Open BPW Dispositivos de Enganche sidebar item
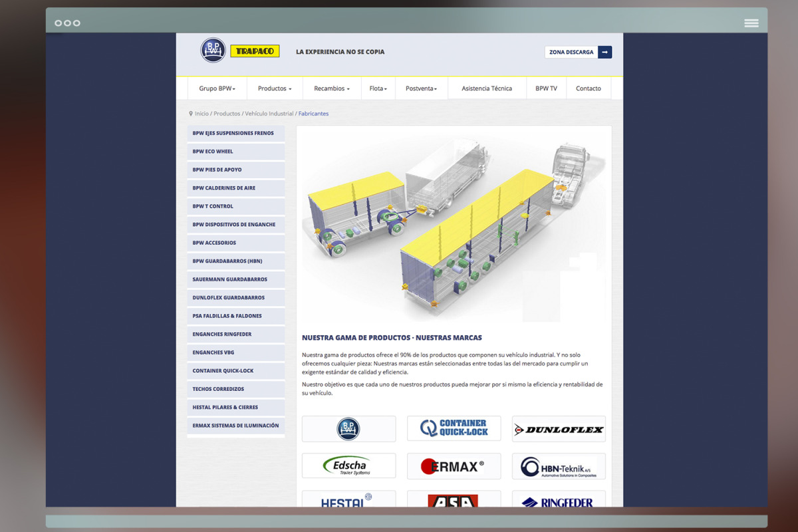Screen dimensions: 798x532 click(x=236, y=225)
